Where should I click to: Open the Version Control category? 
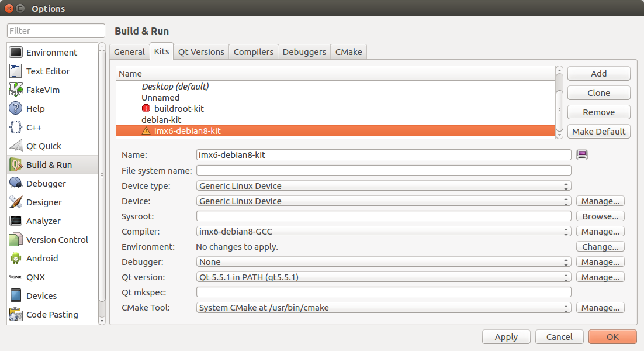[57, 240]
